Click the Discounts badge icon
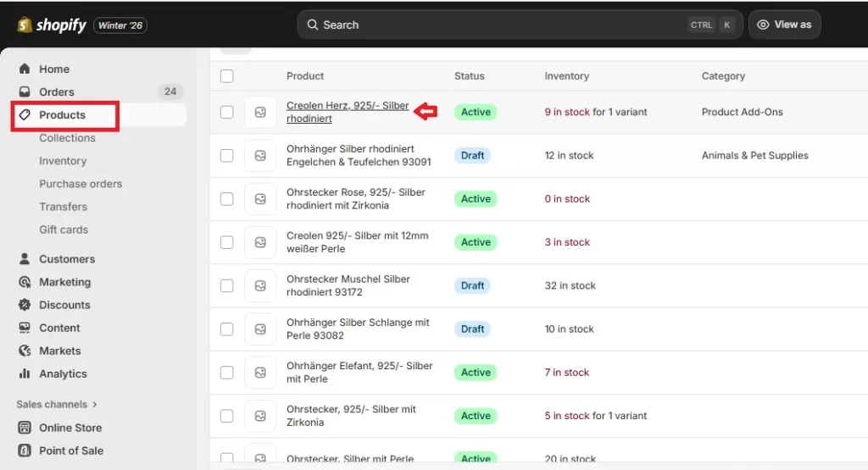The width and height of the screenshot is (868, 470). 25,305
